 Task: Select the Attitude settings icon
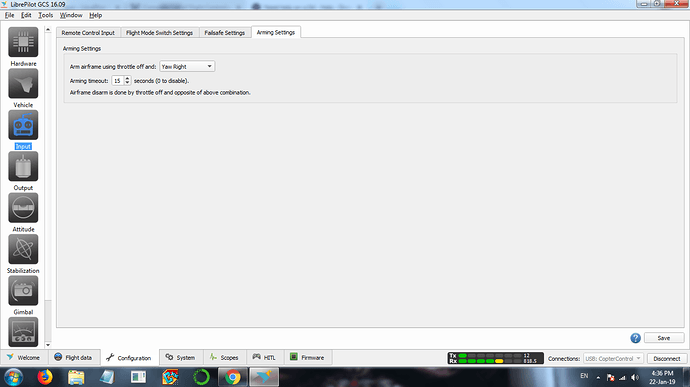click(23, 208)
